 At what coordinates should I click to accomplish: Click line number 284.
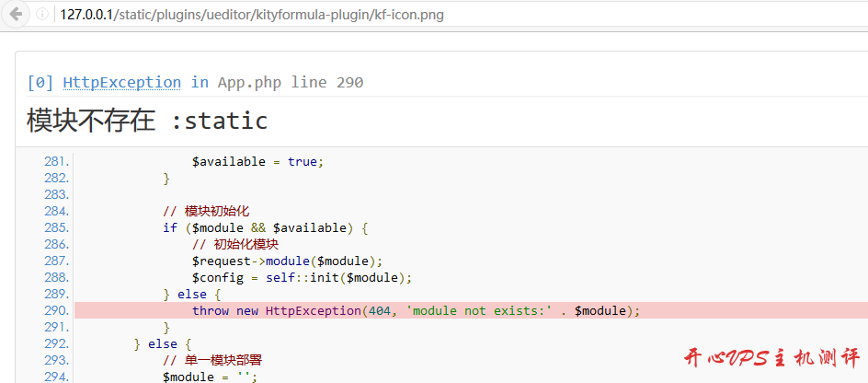(x=57, y=211)
